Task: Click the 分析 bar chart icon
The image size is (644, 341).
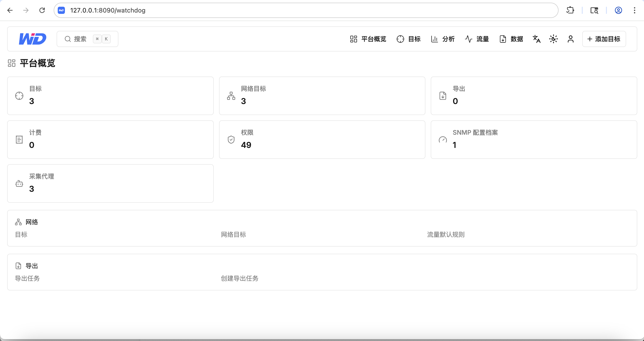Action: [x=435, y=39]
